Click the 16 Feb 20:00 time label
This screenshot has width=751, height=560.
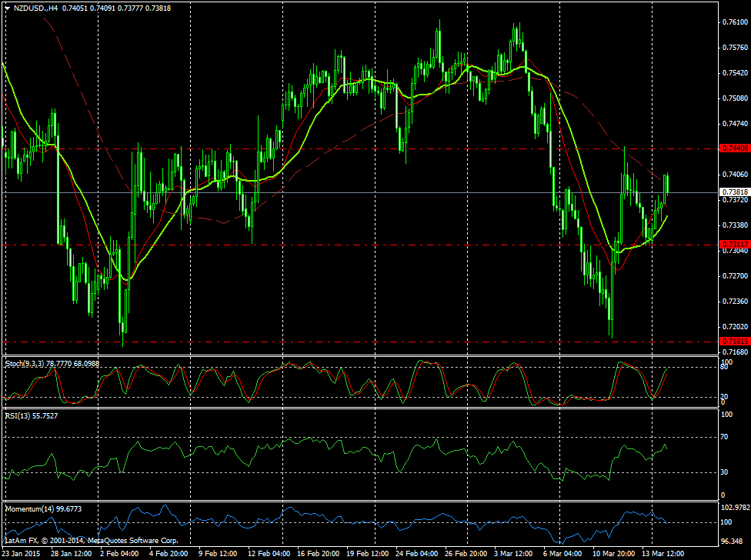(319, 553)
